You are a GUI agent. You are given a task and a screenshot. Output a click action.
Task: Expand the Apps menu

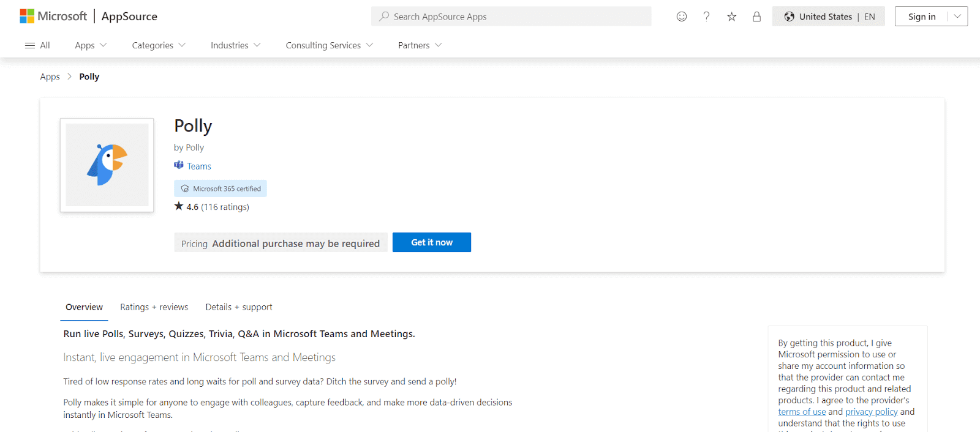click(x=91, y=45)
